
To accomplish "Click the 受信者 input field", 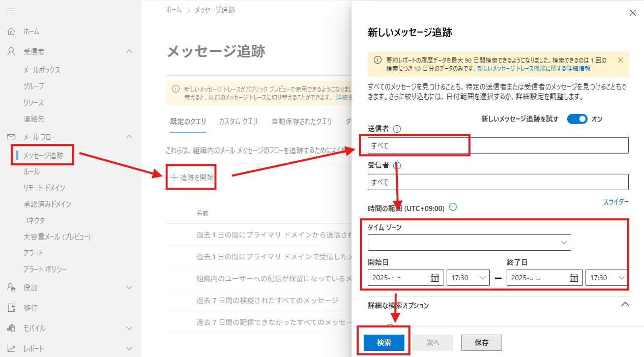I will pyautogui.click(x=498, y=182).
